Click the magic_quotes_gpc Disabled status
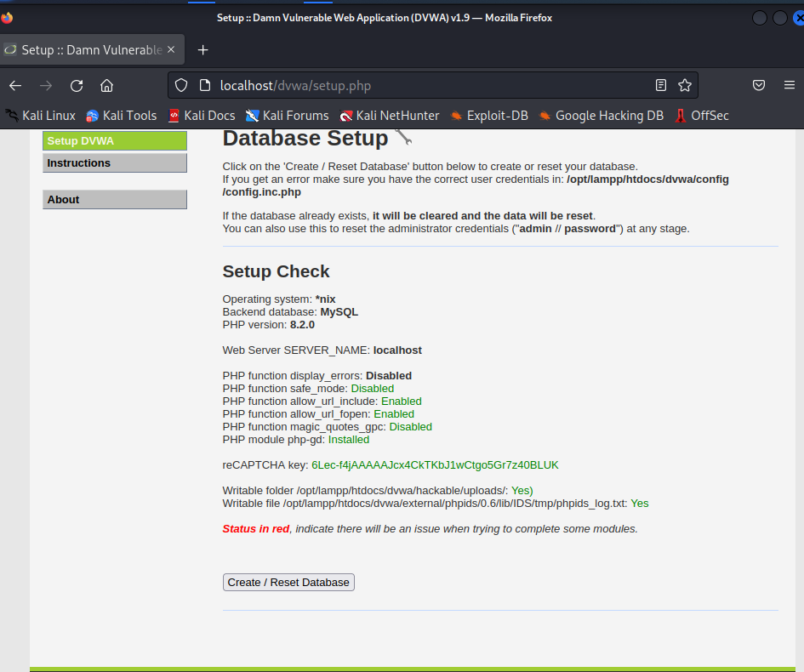This screenshot has height=672, width=804. click(x=411, y=427)
